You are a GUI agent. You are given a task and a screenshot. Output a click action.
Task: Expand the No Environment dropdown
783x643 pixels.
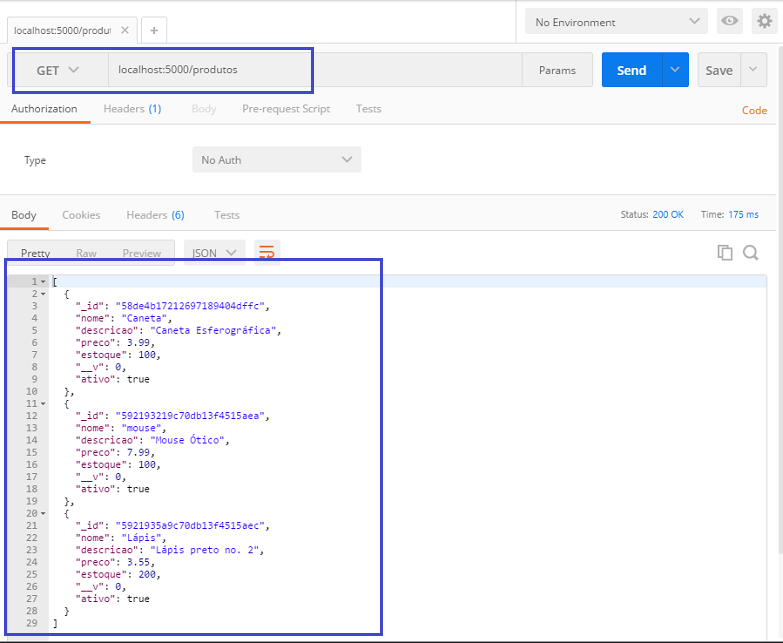[619, 21]
